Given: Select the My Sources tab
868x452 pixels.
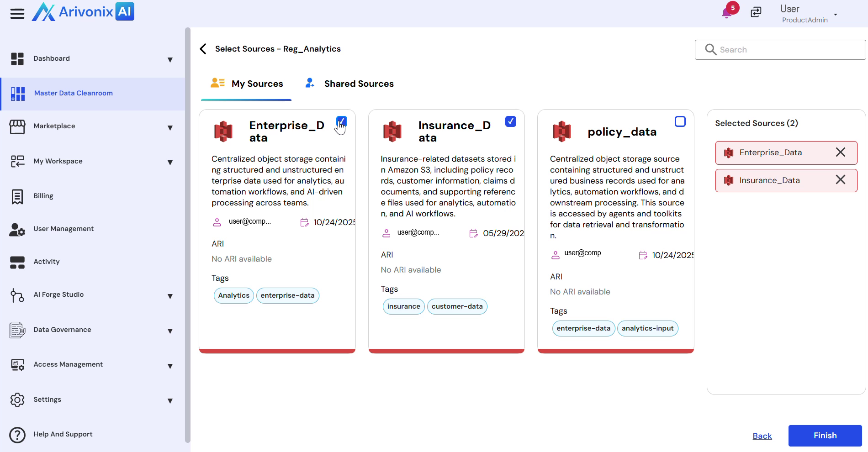Looking at the screenshot, I should pos(247,84).
